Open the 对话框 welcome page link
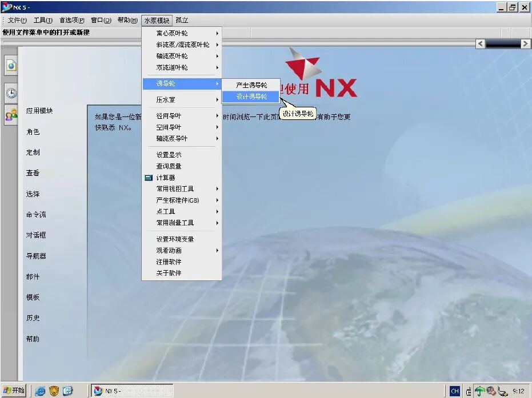This screenshot has height=398, width=532. point(36,235)
